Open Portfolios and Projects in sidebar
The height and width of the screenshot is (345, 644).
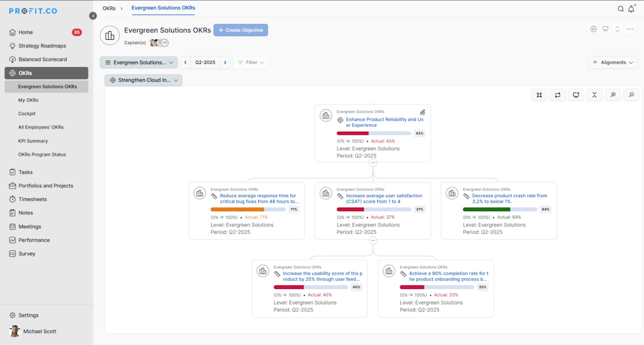click(46, 186)
